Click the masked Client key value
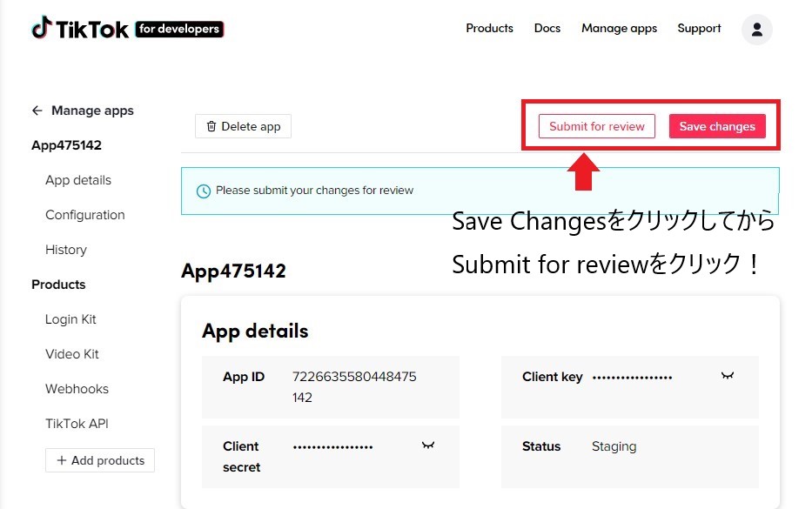 pos(633,378)
